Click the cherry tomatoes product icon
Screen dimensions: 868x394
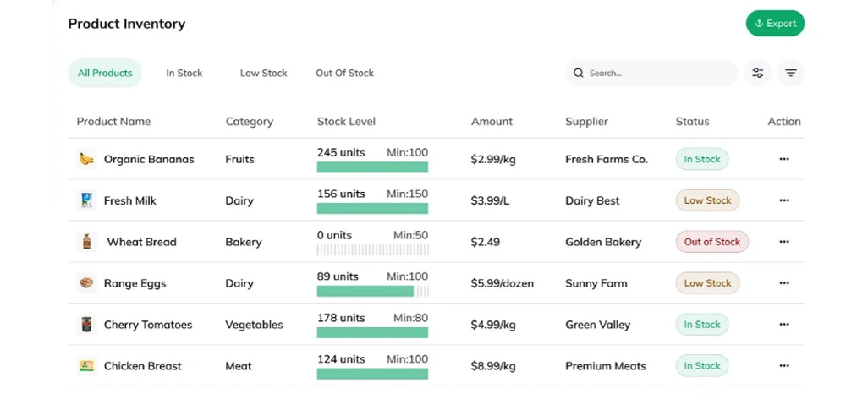click(x=86, y=325)
